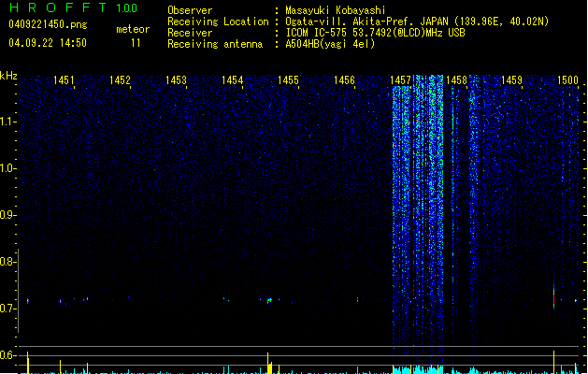The height and width of the screenshot is (374, 588).
Task: Click the 0.8 frequency axis label
Action: tap(7, 262)
